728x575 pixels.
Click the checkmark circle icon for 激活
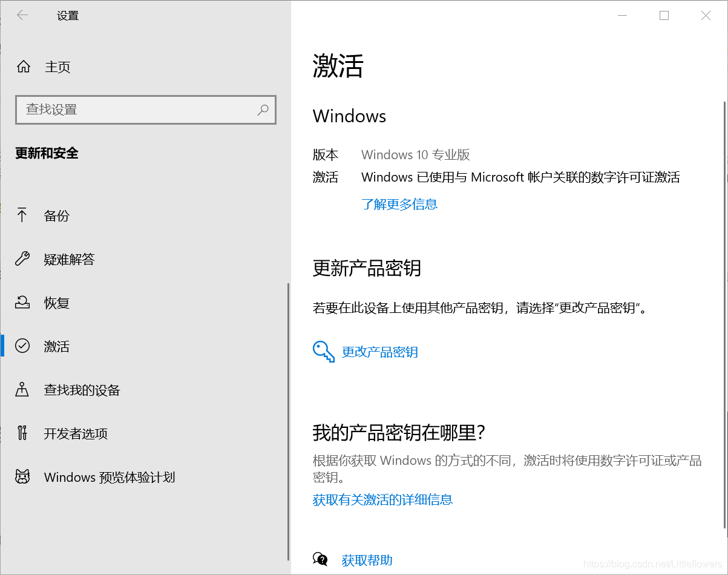(x=22, y=346)
